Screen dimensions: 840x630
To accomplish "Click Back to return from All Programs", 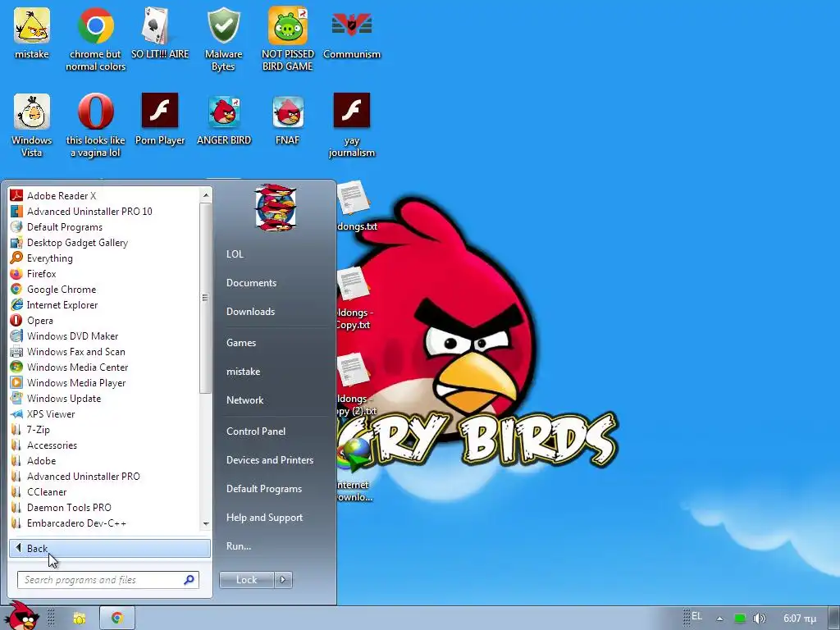I will 109,548.
